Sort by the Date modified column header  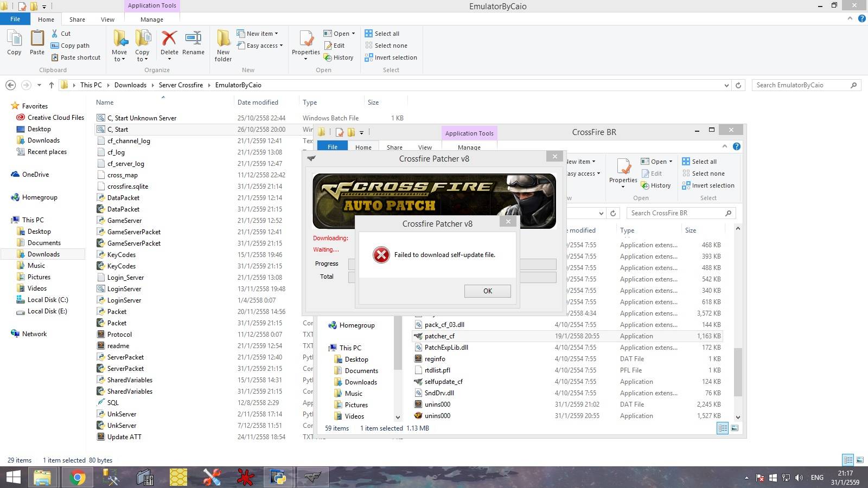(258, 102)
